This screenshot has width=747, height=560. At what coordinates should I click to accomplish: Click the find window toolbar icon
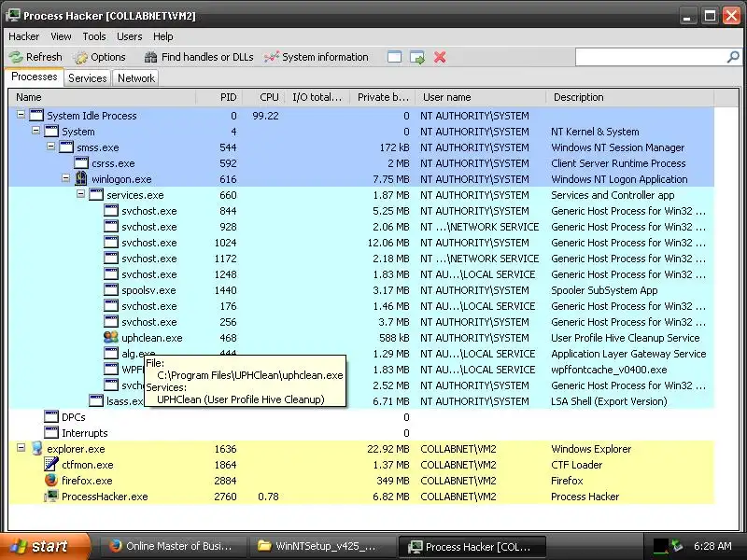(x=394, y=57)
